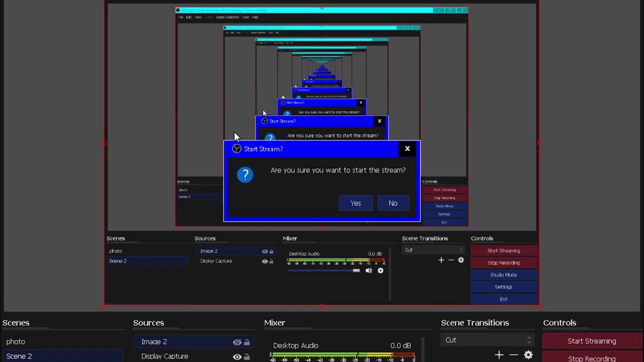Open Edit menu in outermost captured OBS window
The height and width of the screenshot is (362, 644).
click(x=189, y=17)
